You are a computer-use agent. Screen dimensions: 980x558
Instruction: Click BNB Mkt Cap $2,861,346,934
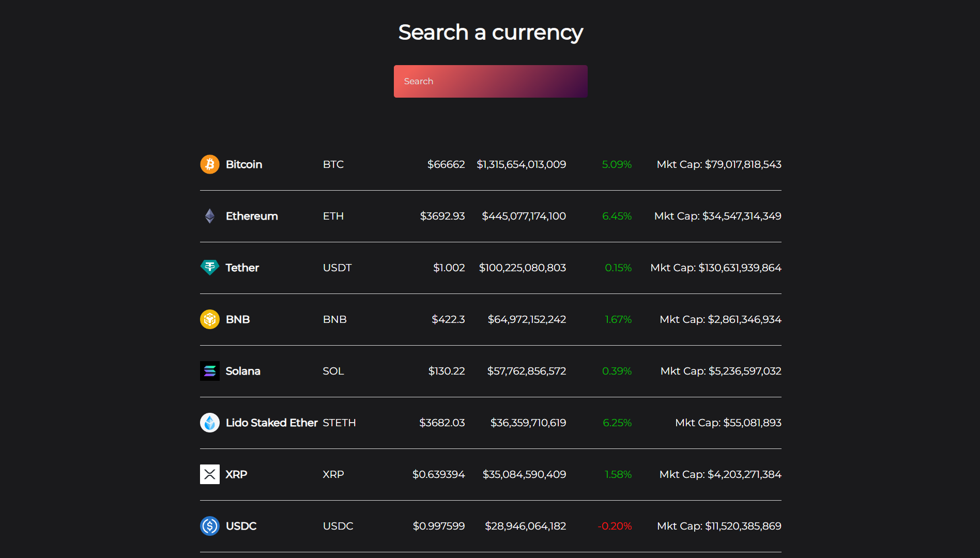point(721,319)
